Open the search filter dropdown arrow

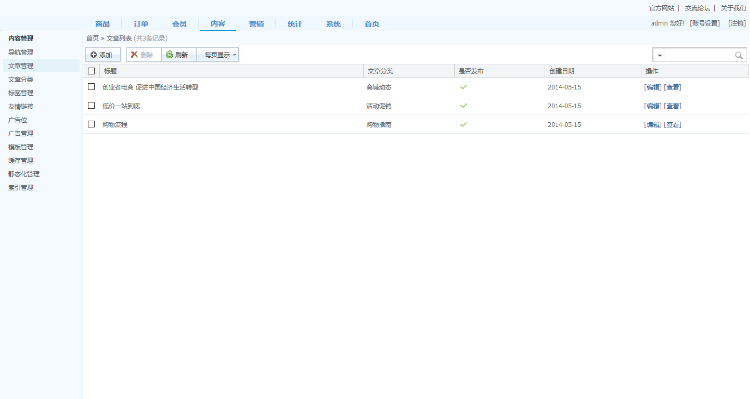pos(660,55)
